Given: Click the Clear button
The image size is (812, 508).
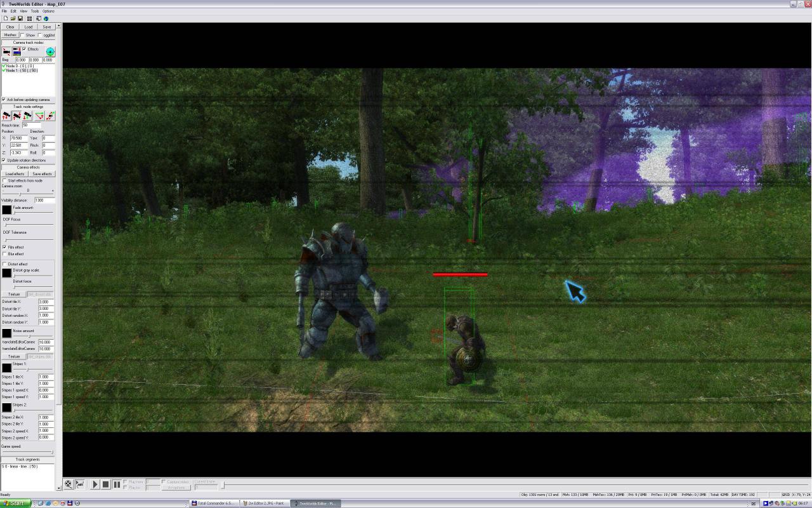Looking at the screenshot, I should [x=10, y=27].
